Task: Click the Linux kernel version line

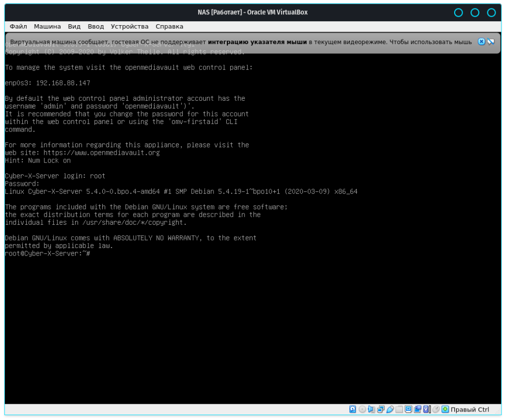Action: pos(181,191)
